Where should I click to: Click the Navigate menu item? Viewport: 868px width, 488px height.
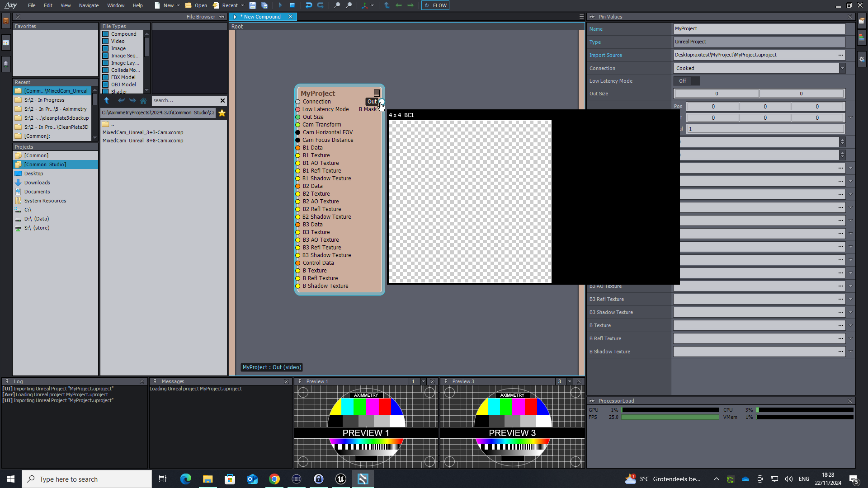[x=88, y=5]
